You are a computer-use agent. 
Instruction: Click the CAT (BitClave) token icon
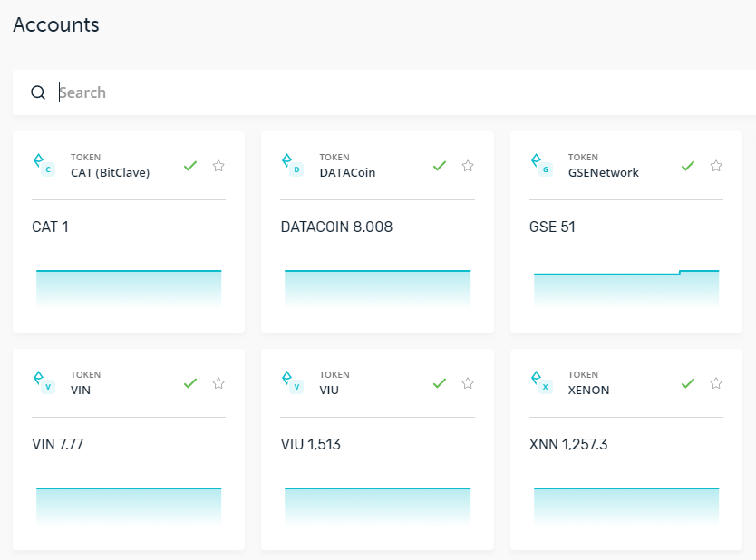coord(44,165)
